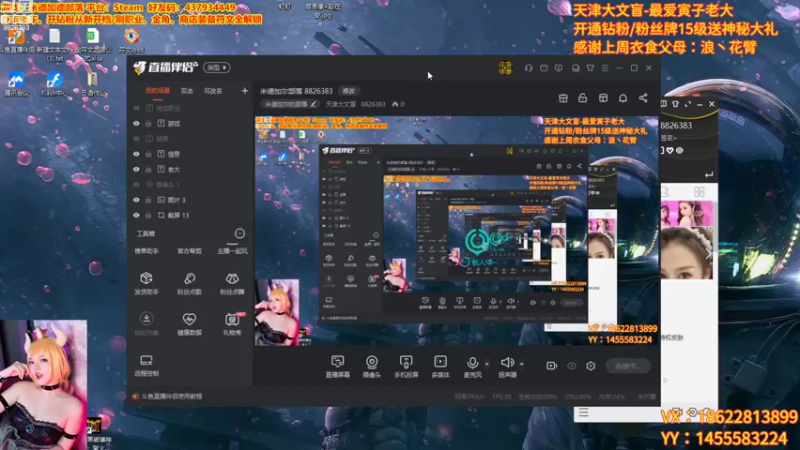Open the hamburger menu in title bar
Screen dimensions: 800x450
[605, 68]
